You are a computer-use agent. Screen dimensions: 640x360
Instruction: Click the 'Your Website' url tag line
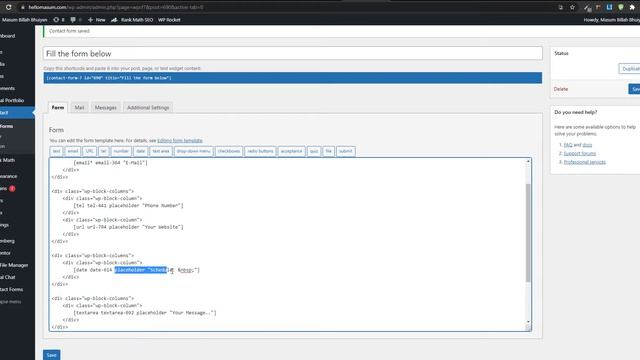(129, 227)
